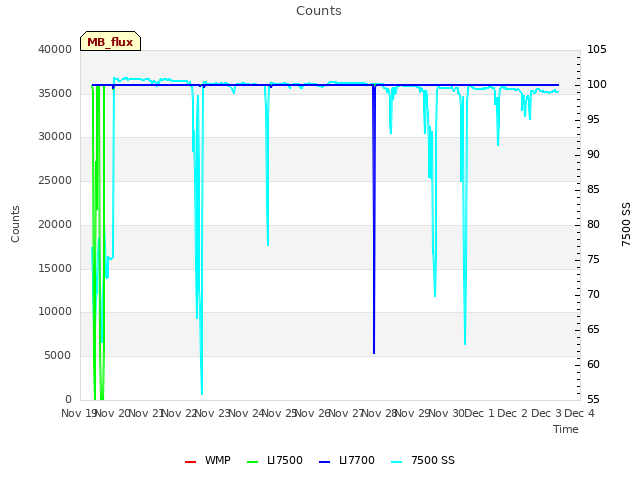The height and width of the screenshot is (480, 640).
Task: Click the blue LI7700 spike near Nov 27
Action: click(x=374, y=220)
